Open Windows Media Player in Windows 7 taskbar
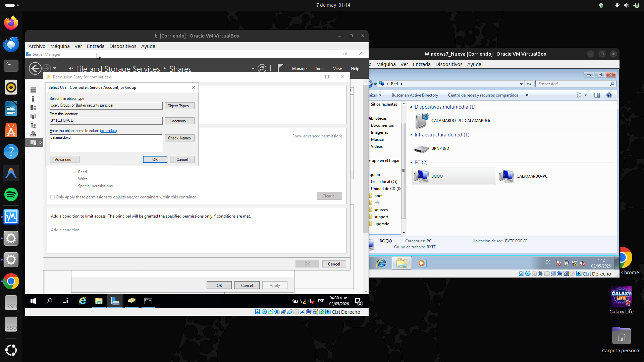This screenshot has width=644, height=362. coord(422,263)
